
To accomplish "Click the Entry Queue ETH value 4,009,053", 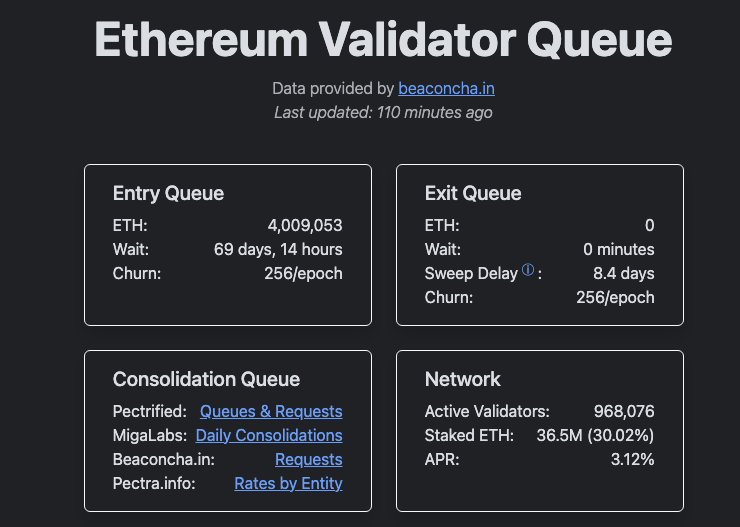I will [305, 225].
